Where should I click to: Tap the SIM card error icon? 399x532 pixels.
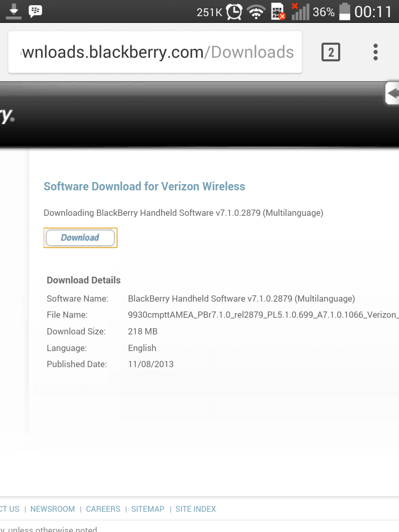point(278,11)
